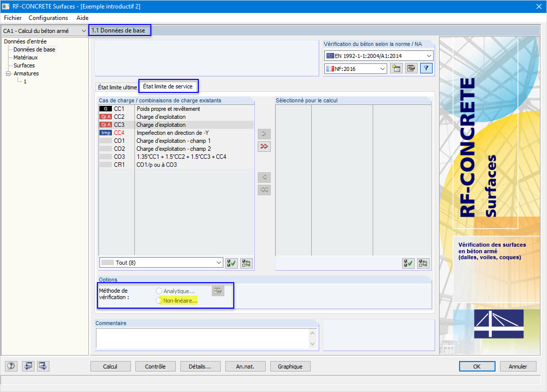Select CO1 Charge d'exploitation - champ 1 row
Viewport: 547px width, 392px height.
[x=176, y=141]
